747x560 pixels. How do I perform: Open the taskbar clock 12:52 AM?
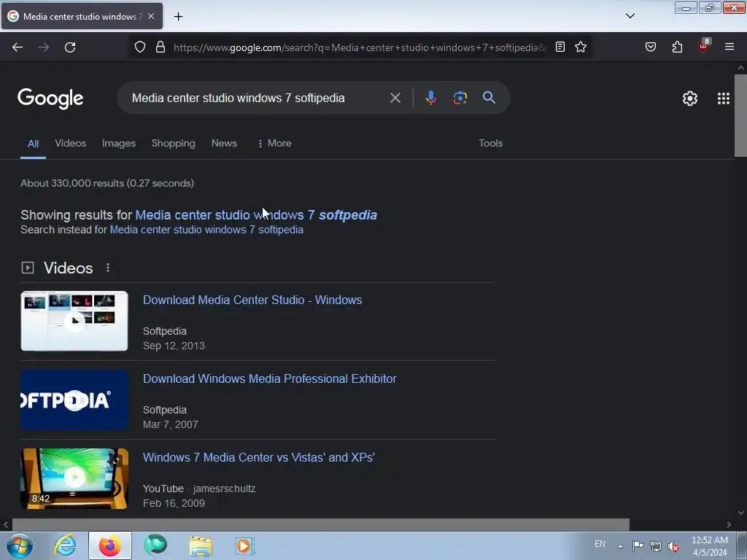(x=710, y=546)
